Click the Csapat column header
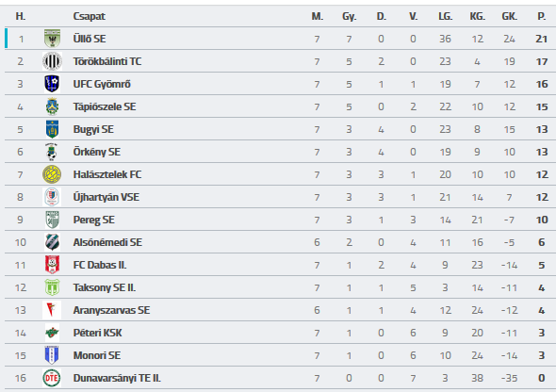The image size is (556, 392). pos(89,16)
